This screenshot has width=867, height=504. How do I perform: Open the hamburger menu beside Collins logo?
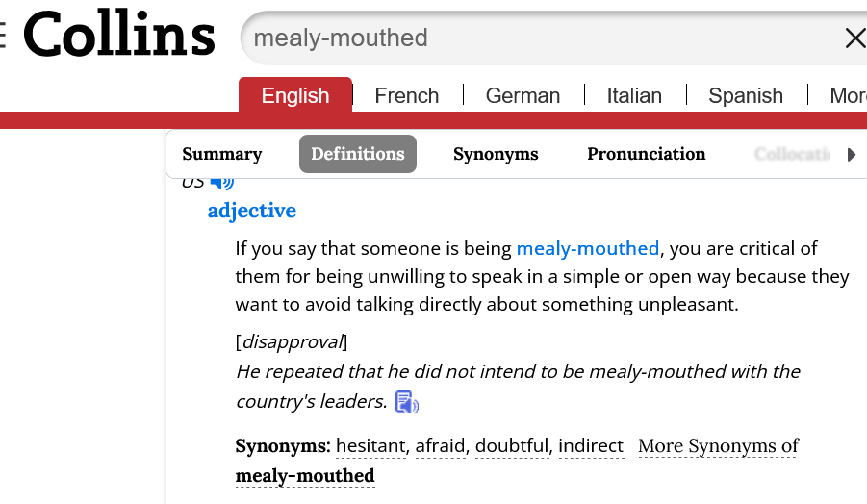(3, 36)
